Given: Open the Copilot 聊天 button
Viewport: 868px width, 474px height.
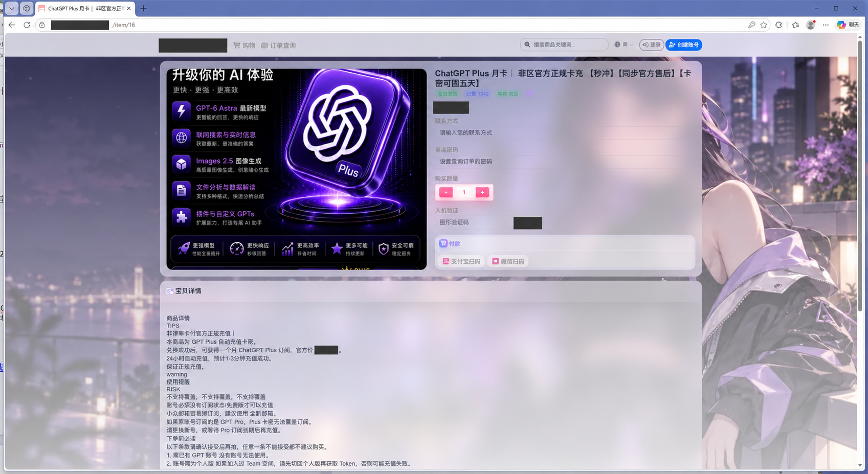Looking at the screenshot, I should 848,25.
